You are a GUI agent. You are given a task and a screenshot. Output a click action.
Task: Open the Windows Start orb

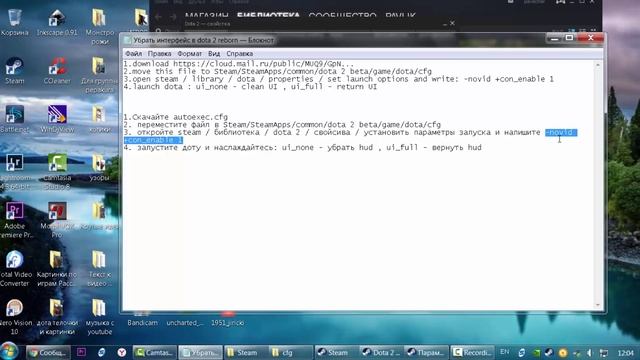click(x=10, y=352)
